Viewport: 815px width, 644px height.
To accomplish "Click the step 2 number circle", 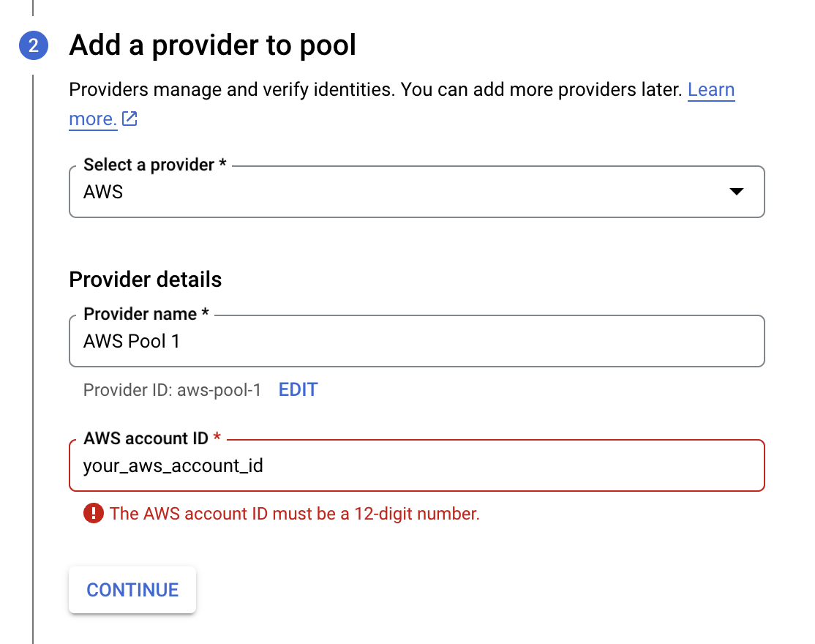I will tap(34, 46).
